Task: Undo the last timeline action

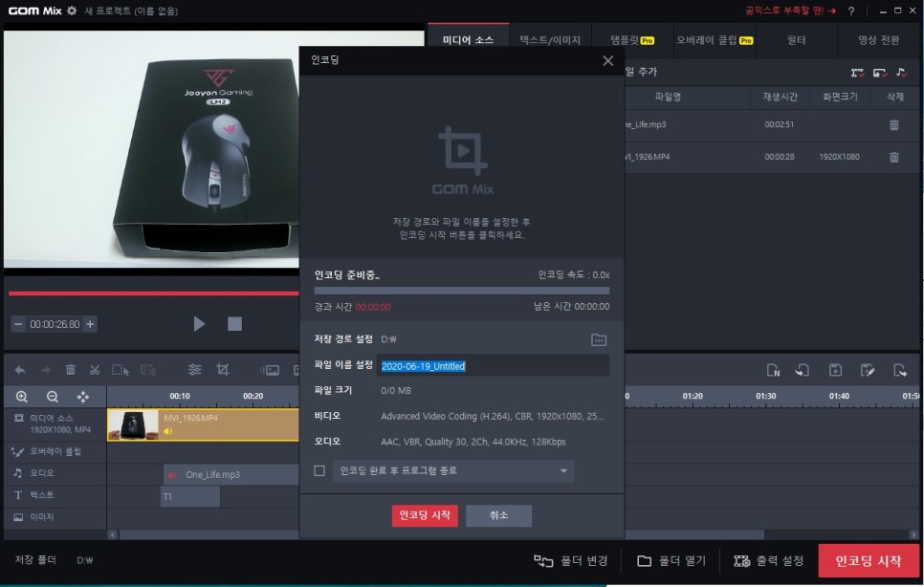Action: (20, 370)
